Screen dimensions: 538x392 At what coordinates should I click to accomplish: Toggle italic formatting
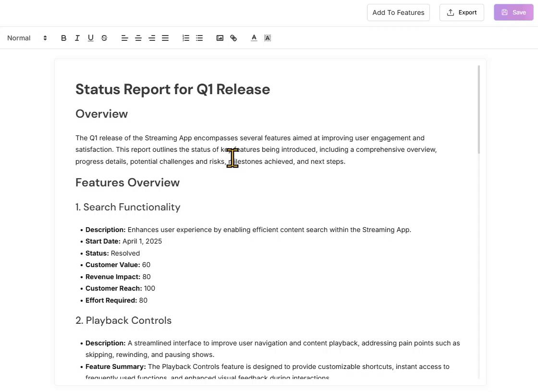(x=77, y=38)
